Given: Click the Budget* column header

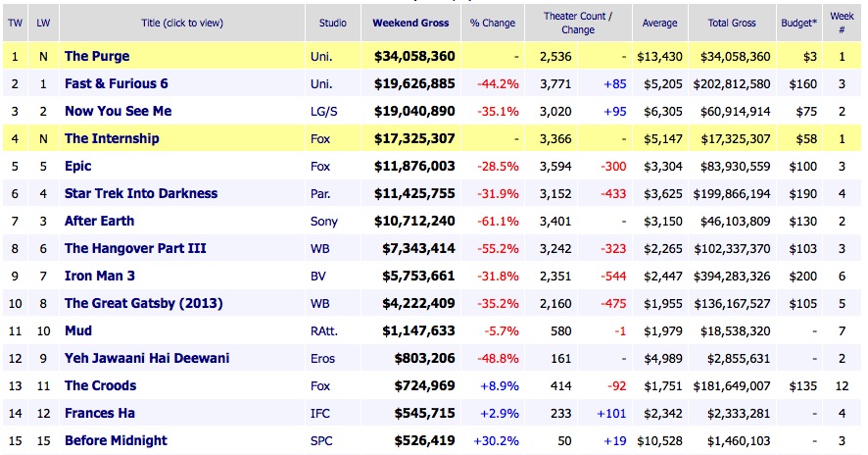Looking at the screenshot, I should 801,23.
